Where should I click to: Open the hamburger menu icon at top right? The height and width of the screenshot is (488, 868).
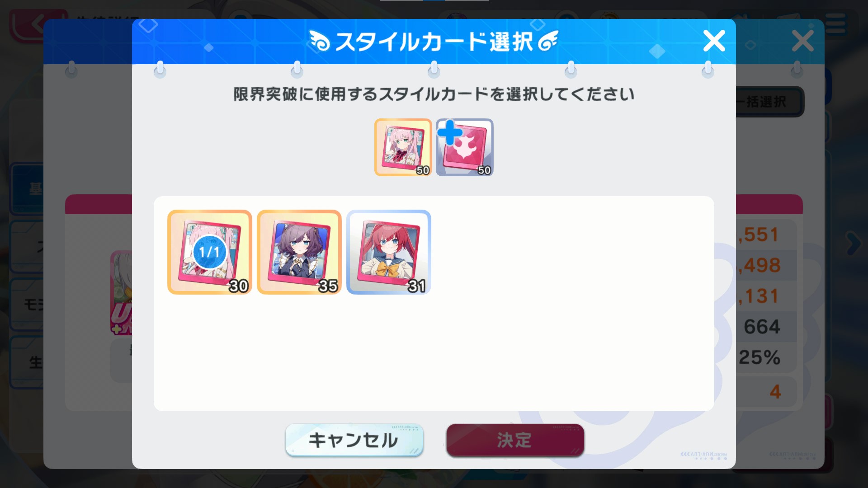tap(835, 23)
